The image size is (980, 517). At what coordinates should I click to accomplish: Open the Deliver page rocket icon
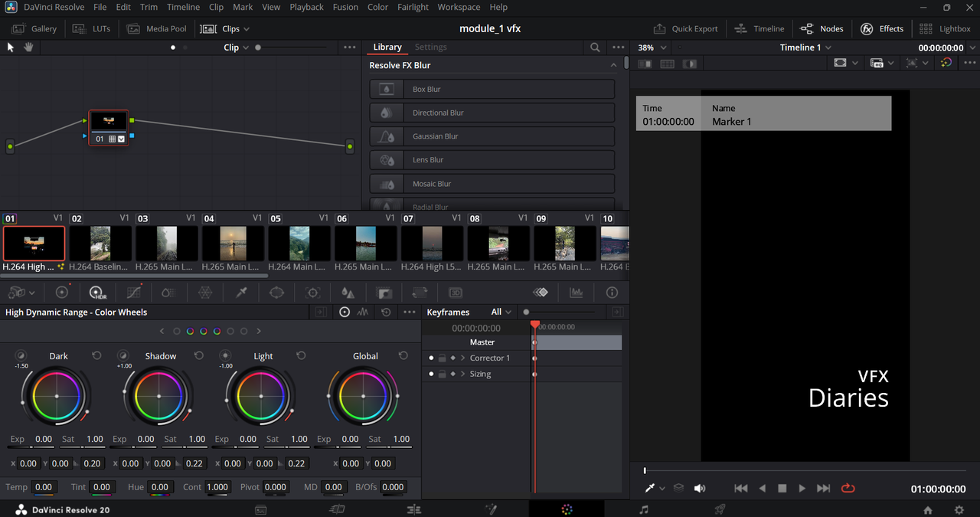(x=720, y=509)
